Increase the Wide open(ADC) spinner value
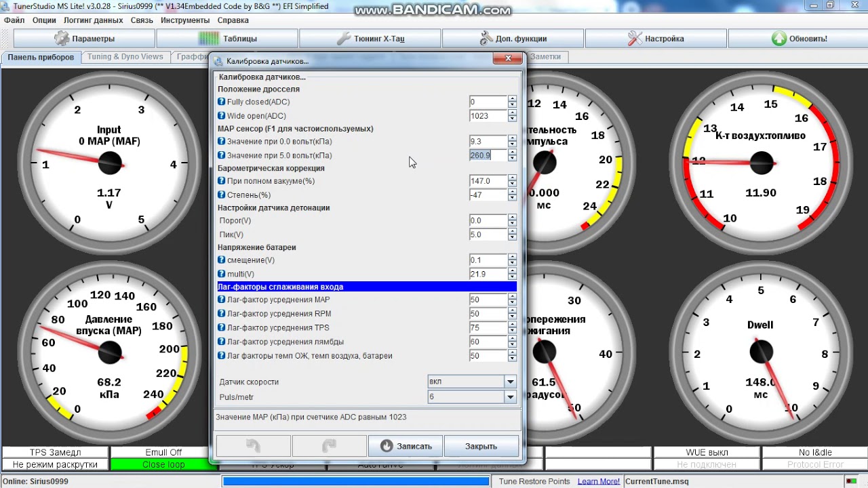This screenshot has width=868, height=488. [512, 113]
